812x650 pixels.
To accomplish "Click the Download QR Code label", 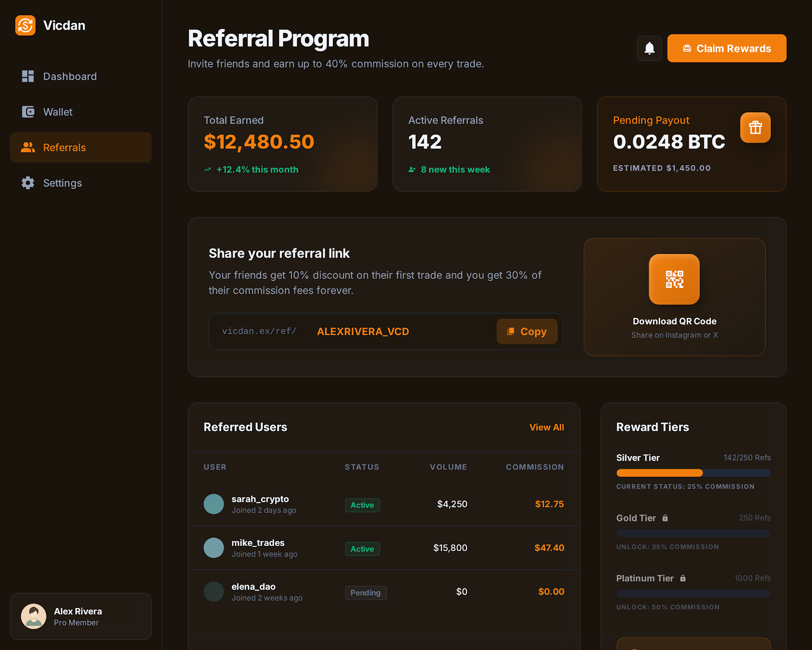I will tap(674, 321).
